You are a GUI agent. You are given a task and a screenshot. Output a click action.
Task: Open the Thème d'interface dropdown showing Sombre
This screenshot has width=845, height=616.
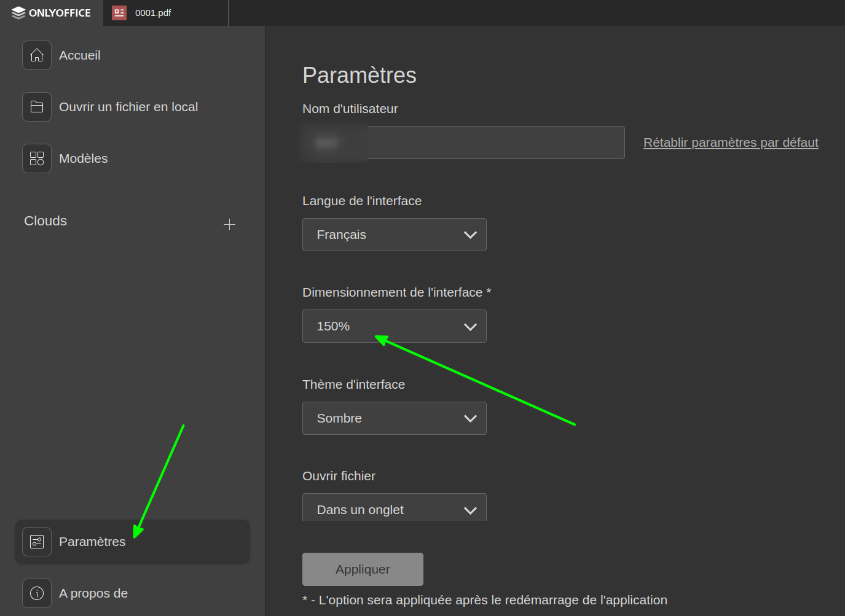click(x=394, y=418)
